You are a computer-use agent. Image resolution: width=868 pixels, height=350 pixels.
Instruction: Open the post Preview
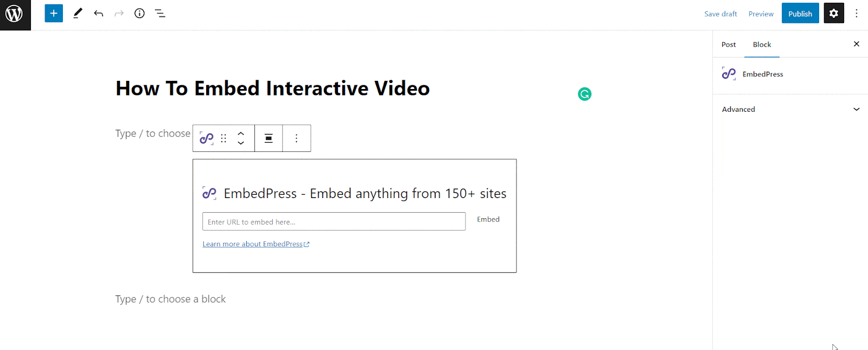761,14
